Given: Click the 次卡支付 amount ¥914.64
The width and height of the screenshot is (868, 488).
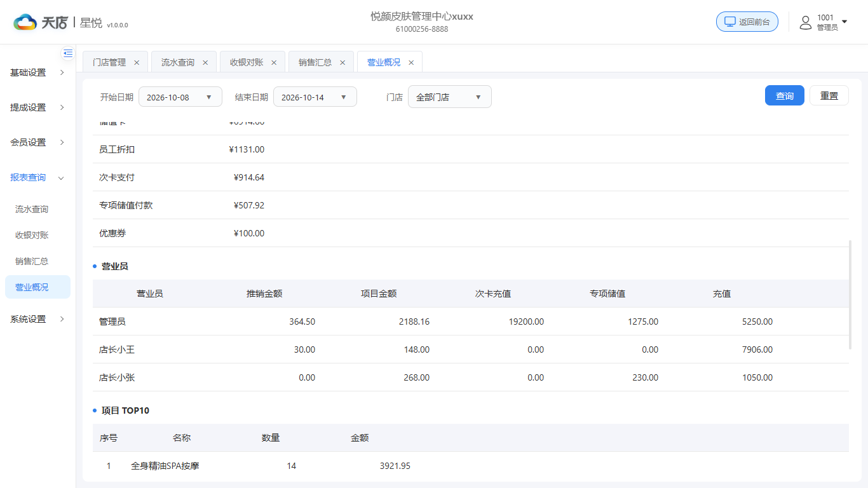Looking at the screenshot, I should coord(249,177).
